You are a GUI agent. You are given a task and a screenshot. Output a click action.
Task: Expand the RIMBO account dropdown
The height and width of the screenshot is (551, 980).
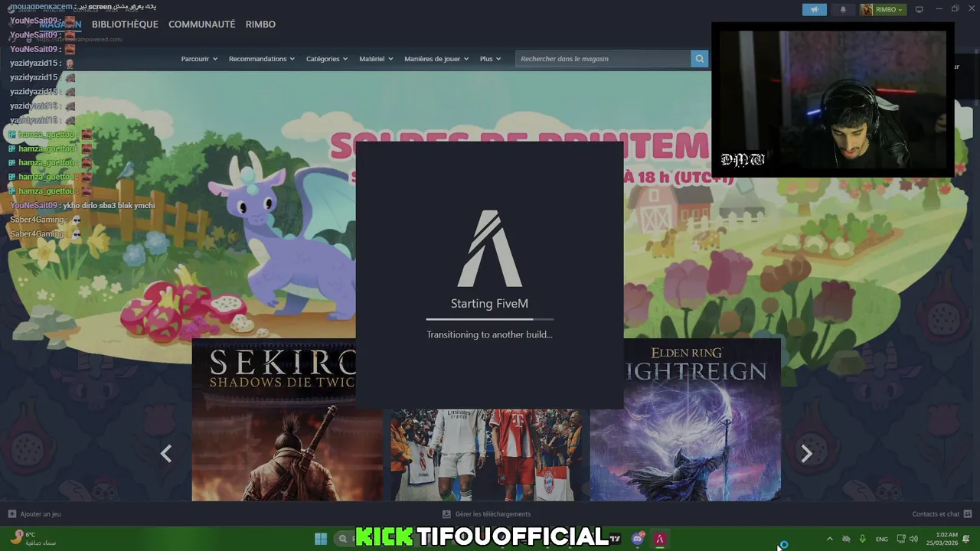click(x=882, y=9)
